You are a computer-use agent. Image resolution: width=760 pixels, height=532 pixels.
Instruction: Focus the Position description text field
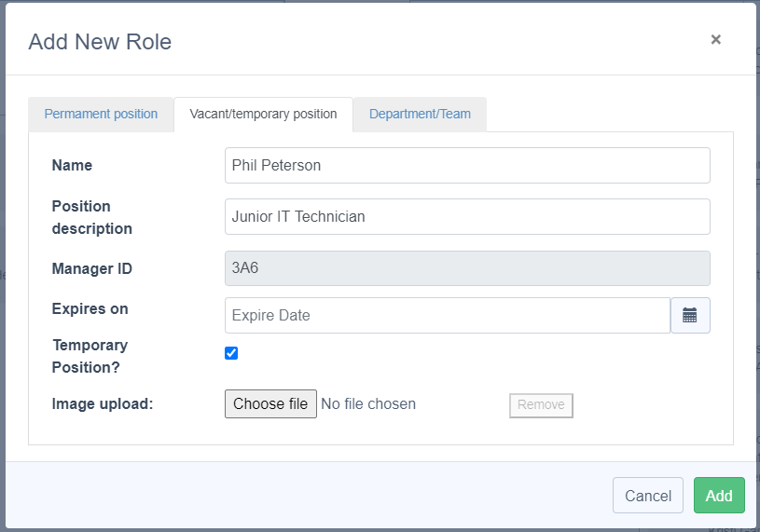click(x=466, y=216)
